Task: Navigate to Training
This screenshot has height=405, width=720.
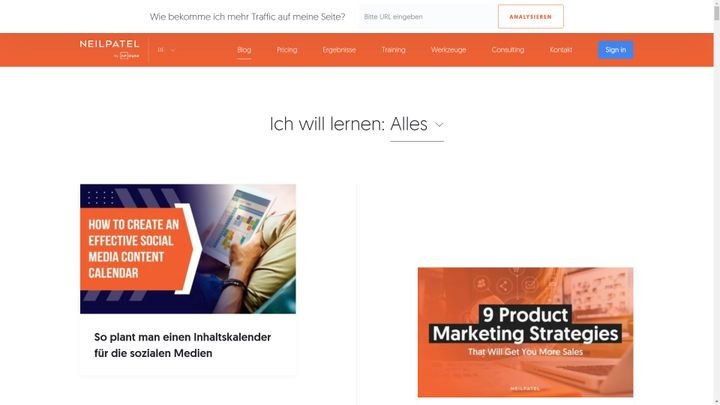Action: pos(393,50)
